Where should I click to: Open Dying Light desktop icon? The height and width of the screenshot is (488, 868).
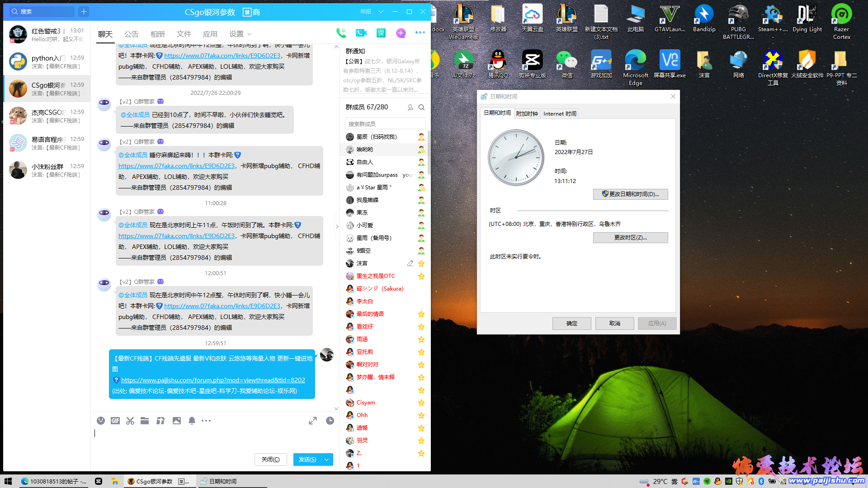coord(807,19)
